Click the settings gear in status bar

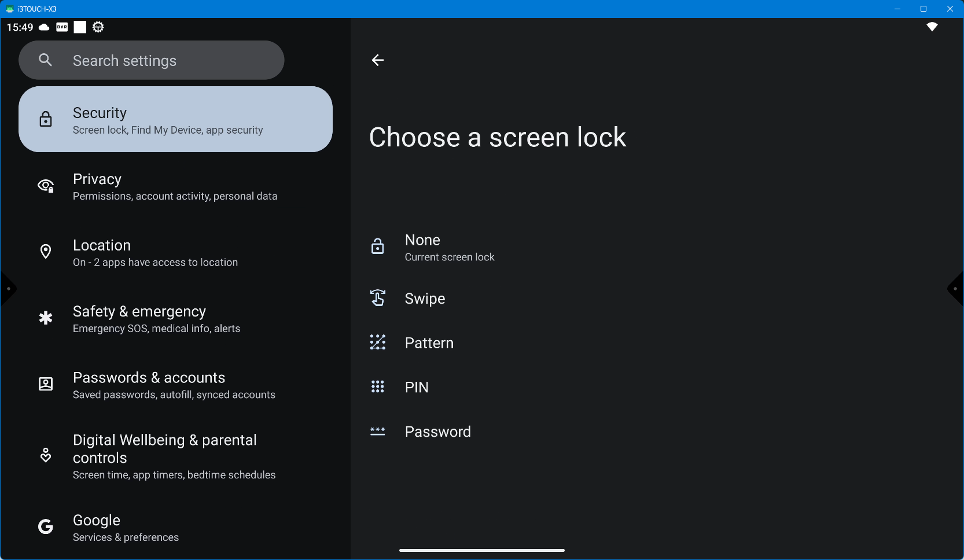(x=98, y=27)
